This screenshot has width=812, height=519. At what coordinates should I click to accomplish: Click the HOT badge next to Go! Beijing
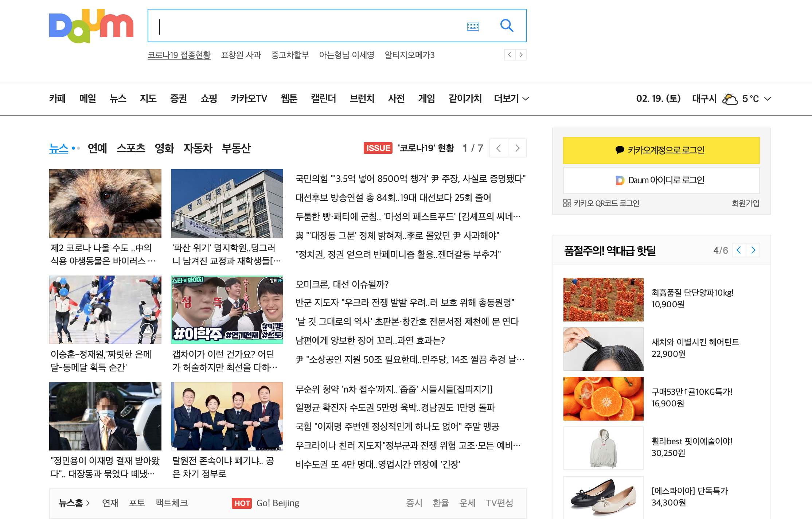click(x=242, y=503)
